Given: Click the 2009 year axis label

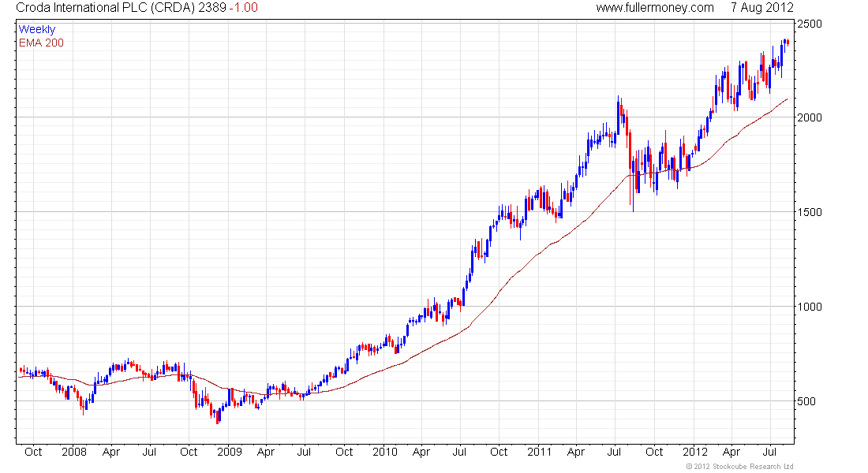Looking at the screenshot, I should [229, 452].
